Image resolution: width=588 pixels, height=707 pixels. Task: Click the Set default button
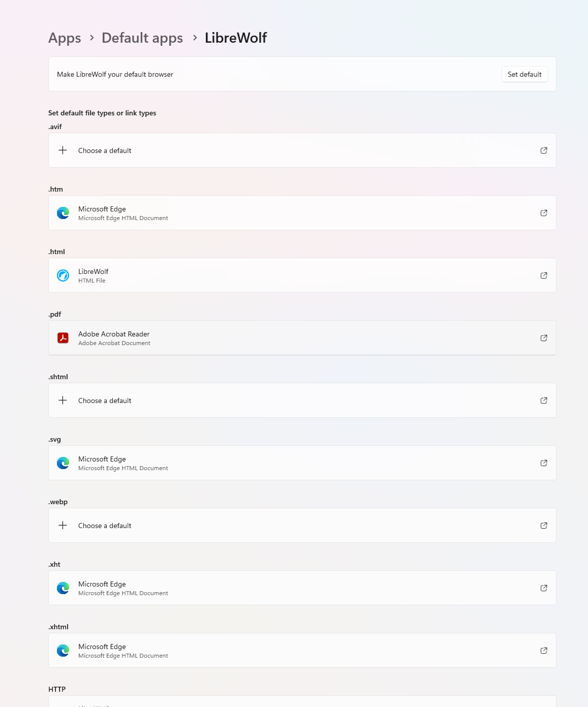click(x=524, y=74)
